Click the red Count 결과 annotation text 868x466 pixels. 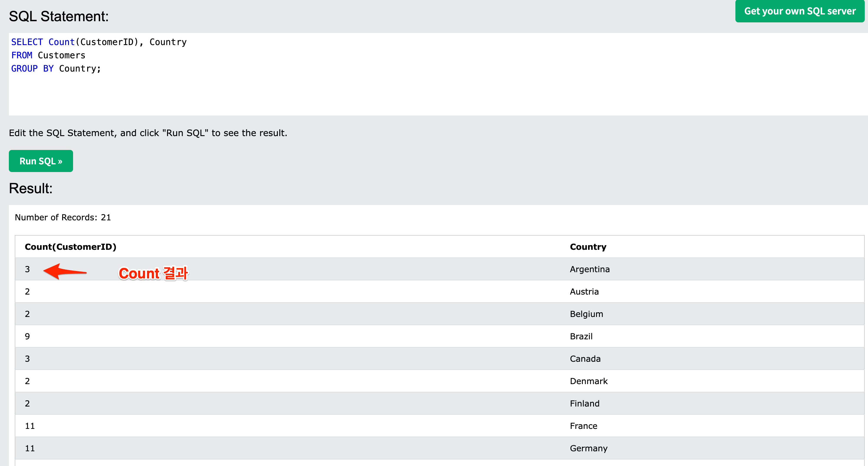click(x=153, y=273)
